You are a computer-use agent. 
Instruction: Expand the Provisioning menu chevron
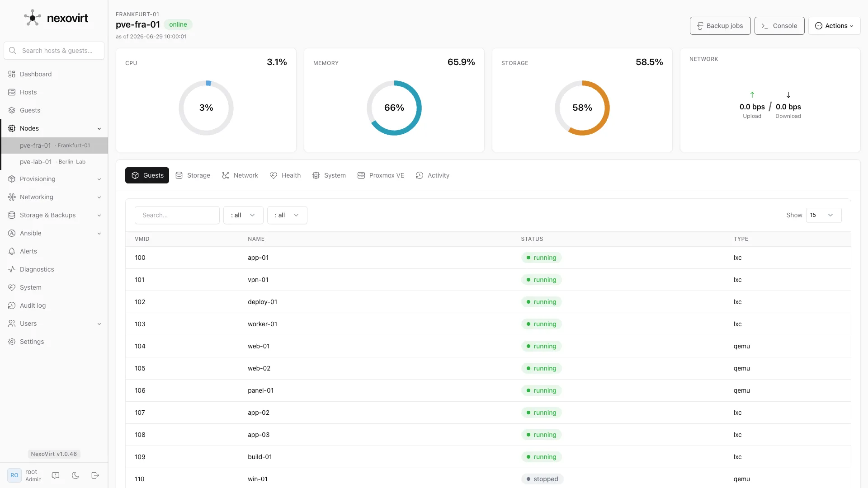99,179
